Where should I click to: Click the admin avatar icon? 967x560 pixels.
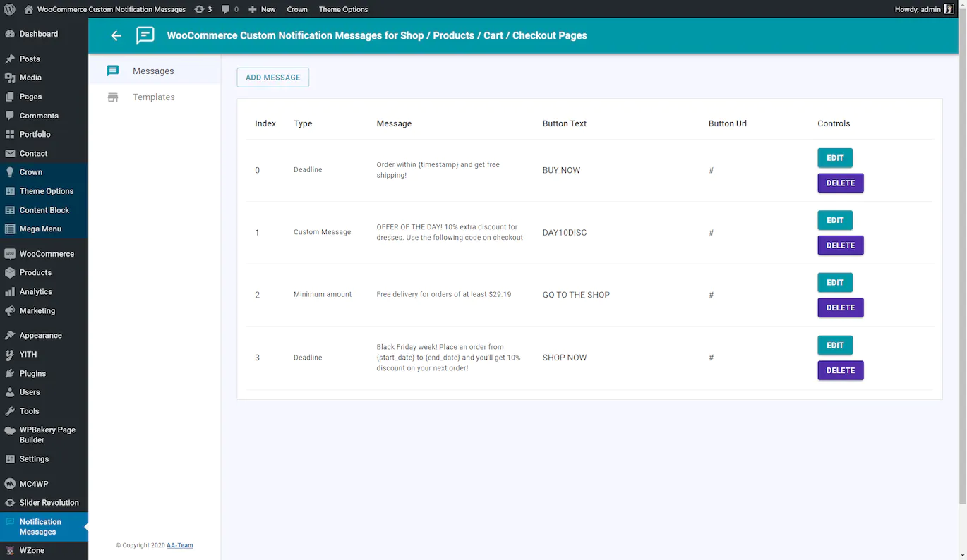click(x=949, y=9)
